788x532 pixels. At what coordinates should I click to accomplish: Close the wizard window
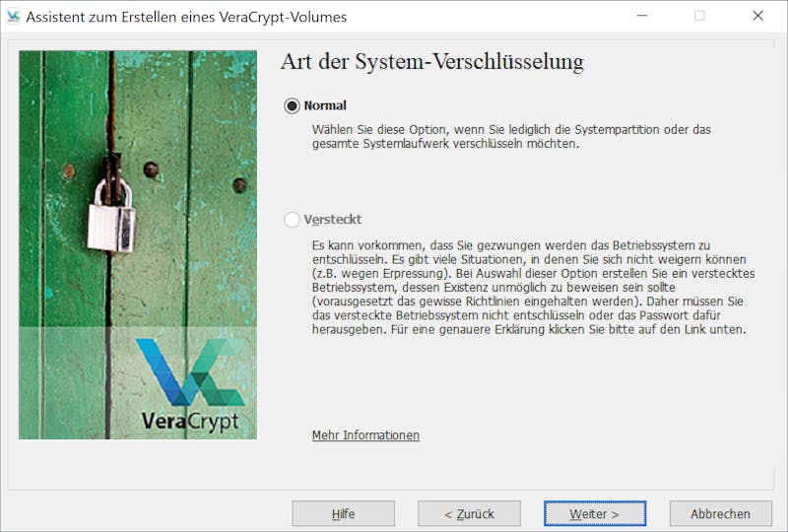[757, 16]
